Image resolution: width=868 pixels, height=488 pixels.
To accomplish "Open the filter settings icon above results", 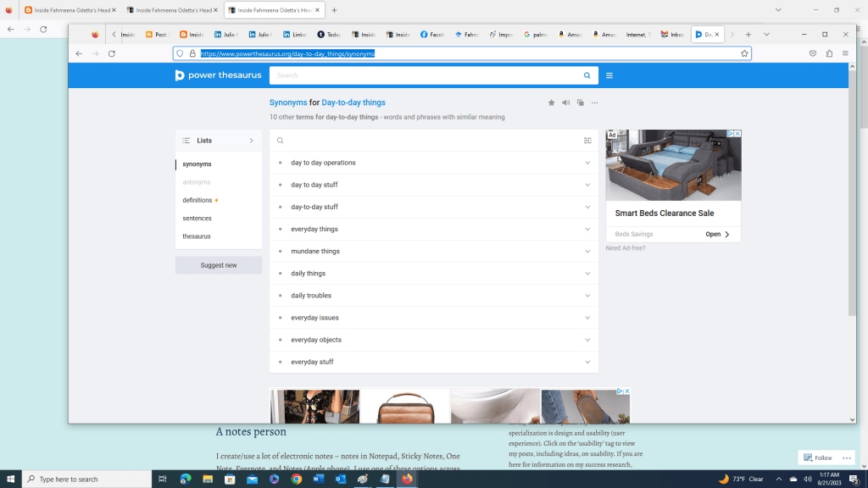I will pyautogui.click(x=587, y=141).
